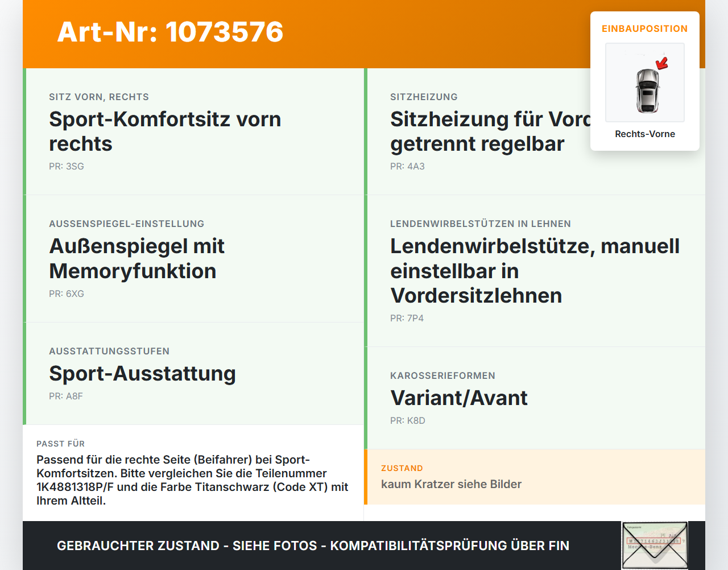728x570 pixels.
Task: Click 'Sitzheizung für Vordersitze' heading
Action: (x=491, y=131)
